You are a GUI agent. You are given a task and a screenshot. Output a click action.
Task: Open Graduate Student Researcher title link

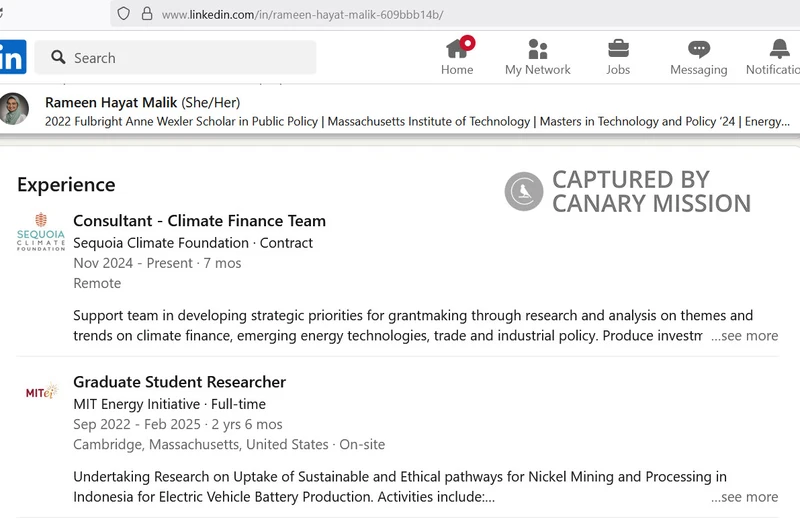tap(179, 382)
